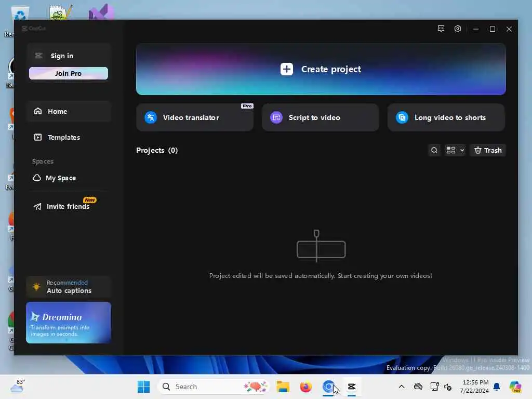Click the Projects (0) heading
This screenshot has height=399, width=532.
pyautogui.click(x=157, y=150)
